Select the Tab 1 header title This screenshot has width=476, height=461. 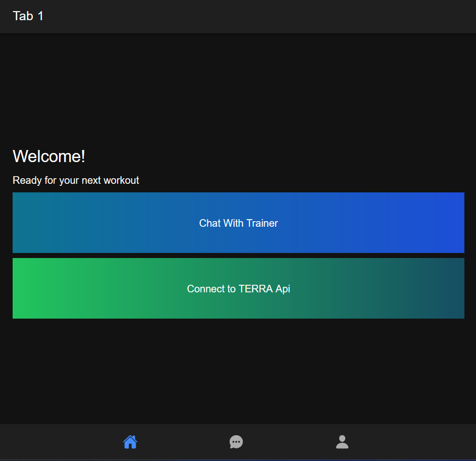28,16
